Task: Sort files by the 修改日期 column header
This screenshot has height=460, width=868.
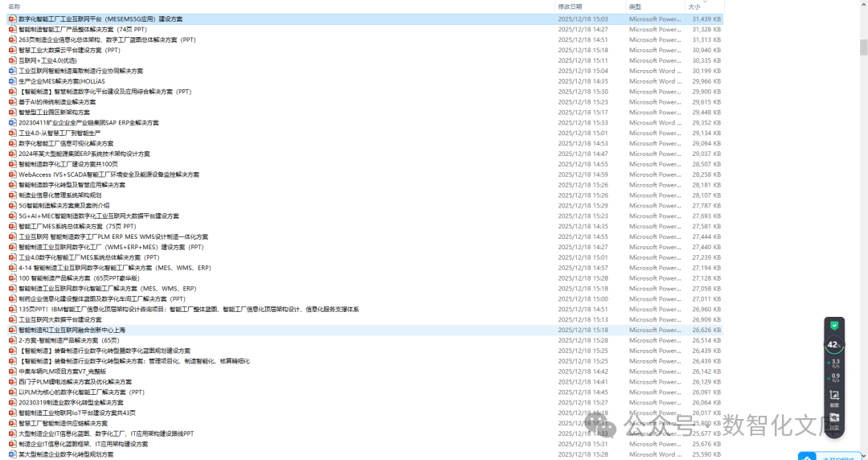Action: tap(570, 6)
